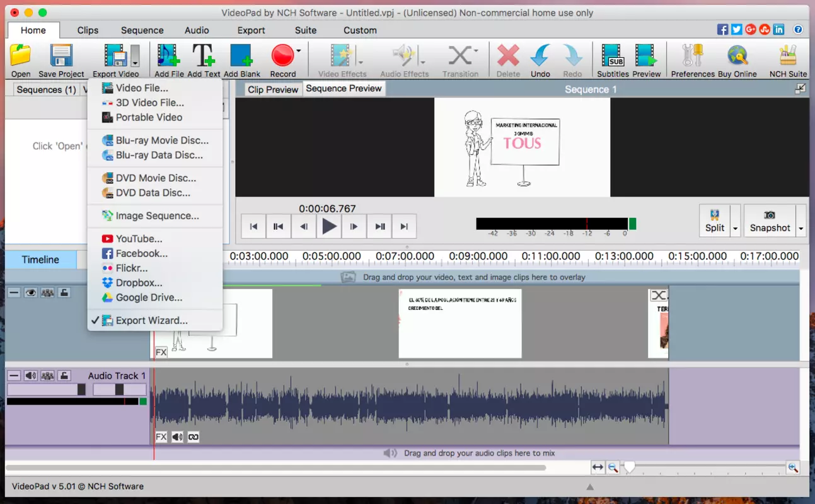This screenshot has height=504, width=815.
Task: Click the red Delete icon
Action: coord(508,56)
